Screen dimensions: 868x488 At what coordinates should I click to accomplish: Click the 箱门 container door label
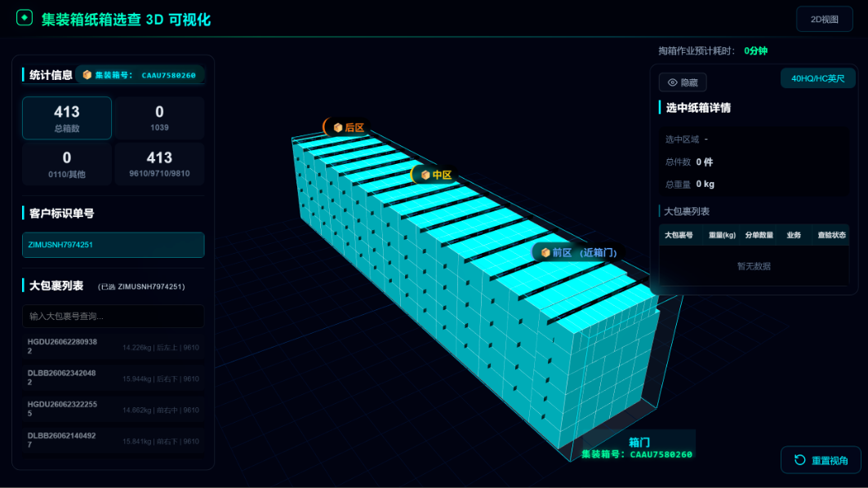(x=639, y=442)
